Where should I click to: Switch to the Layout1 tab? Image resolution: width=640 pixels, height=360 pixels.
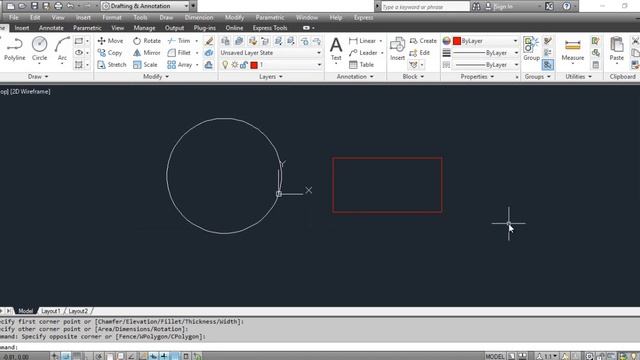51,311
